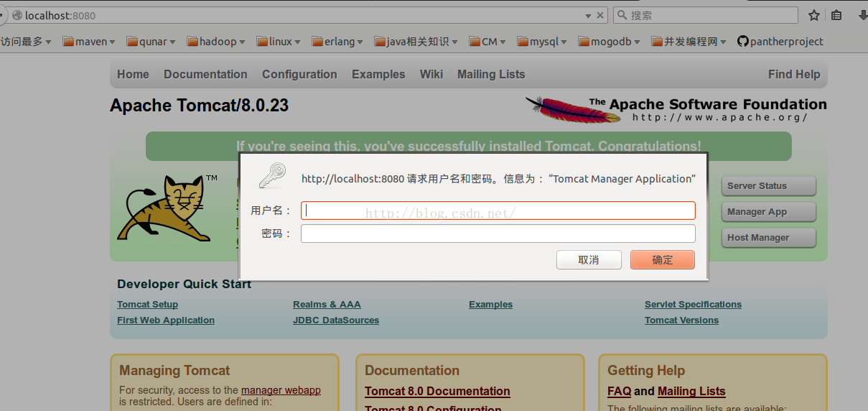Click the Host Manager button

(x=768, y=238)
